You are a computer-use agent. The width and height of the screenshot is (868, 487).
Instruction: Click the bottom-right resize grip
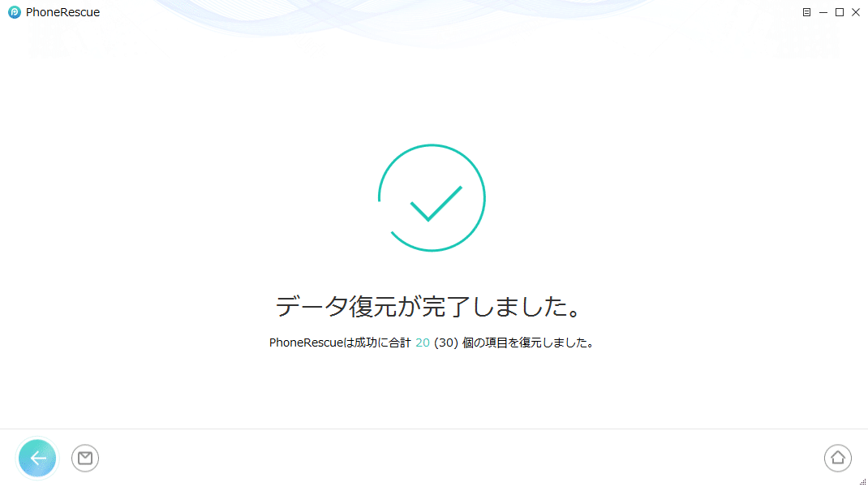coord(862,481)
